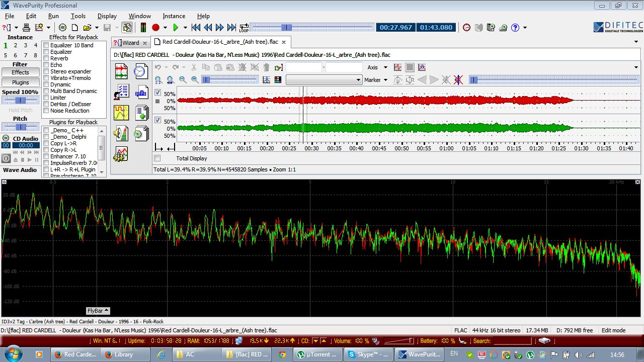
Task: Enable the Echo effect checkbox
Action: click(46, 65)
